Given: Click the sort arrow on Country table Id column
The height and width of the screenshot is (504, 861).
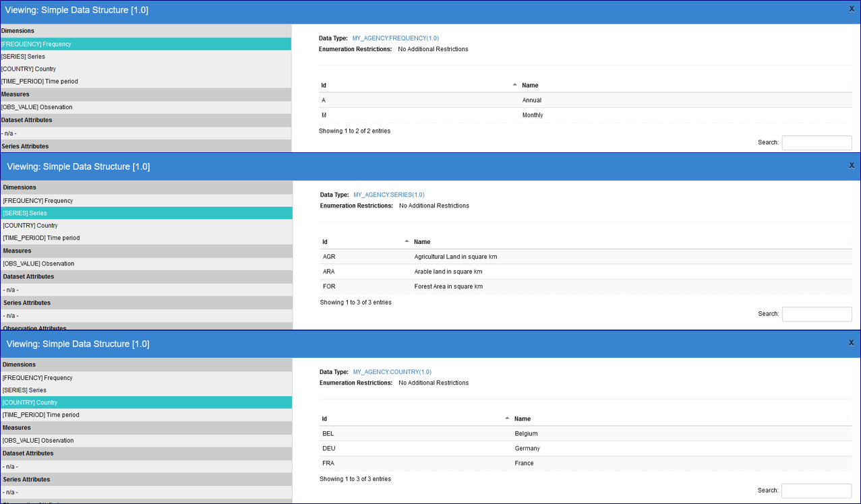Looking at the screenshot, I should [x=506, y=417].
